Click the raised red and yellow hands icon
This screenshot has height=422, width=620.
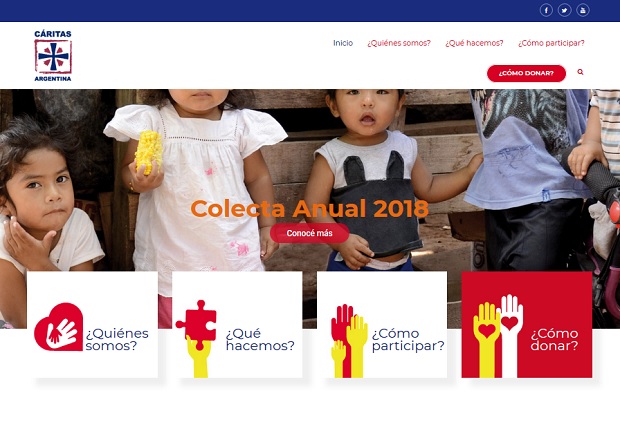coord(349,341)
